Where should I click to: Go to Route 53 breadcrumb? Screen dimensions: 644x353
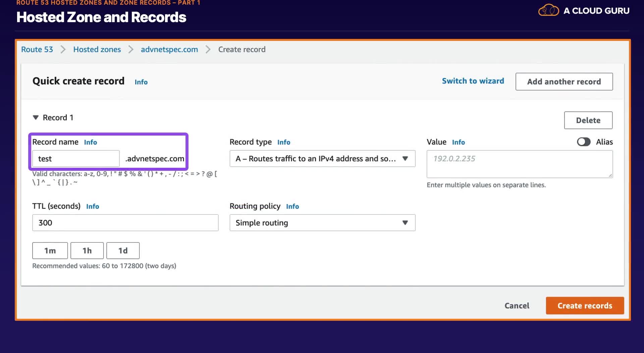(x=37, y=49)
